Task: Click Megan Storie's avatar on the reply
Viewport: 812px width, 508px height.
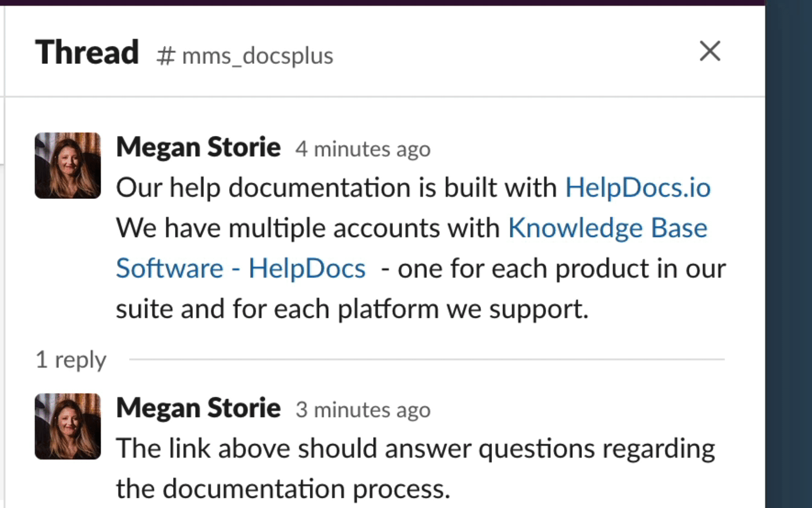Action: [68, 426]
